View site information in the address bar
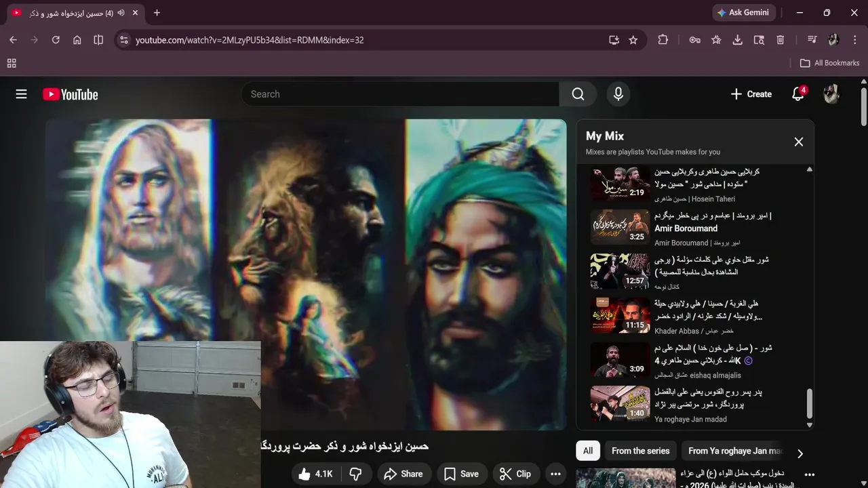 pos(123,40)
